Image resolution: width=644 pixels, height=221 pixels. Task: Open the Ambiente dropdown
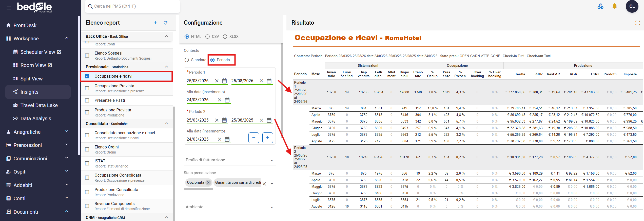coord(230,207)
